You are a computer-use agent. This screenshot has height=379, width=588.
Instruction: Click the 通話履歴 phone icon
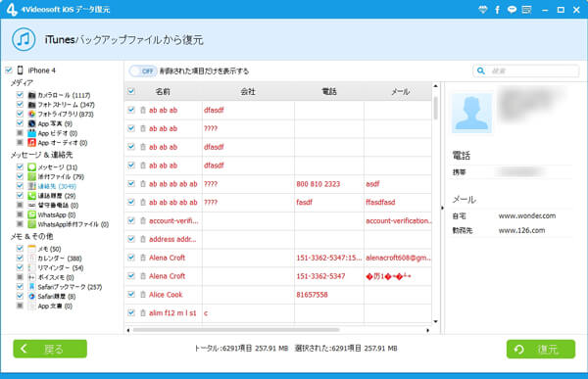[x=32, y=195]
